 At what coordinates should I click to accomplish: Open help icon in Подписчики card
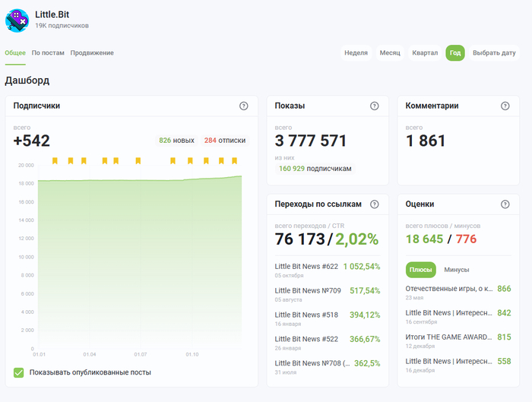(x=244, y=106)
